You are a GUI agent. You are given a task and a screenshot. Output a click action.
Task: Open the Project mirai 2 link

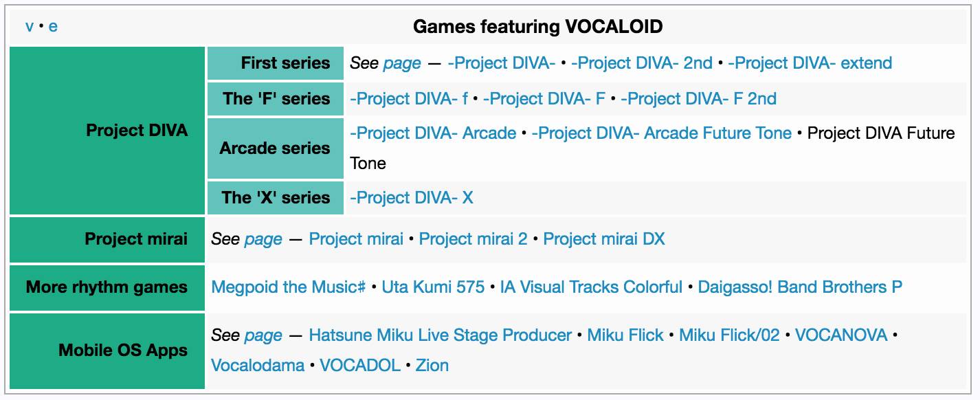[473, 238]
